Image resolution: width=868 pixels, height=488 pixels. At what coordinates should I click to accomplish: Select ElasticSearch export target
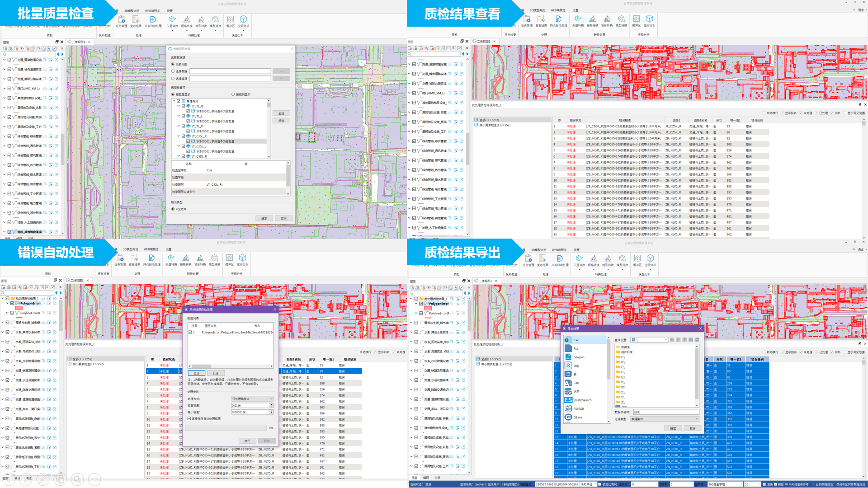click(582, 400)
